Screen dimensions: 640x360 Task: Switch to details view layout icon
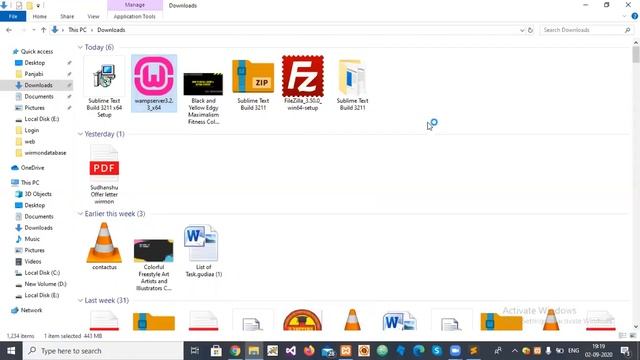point(622,336)
